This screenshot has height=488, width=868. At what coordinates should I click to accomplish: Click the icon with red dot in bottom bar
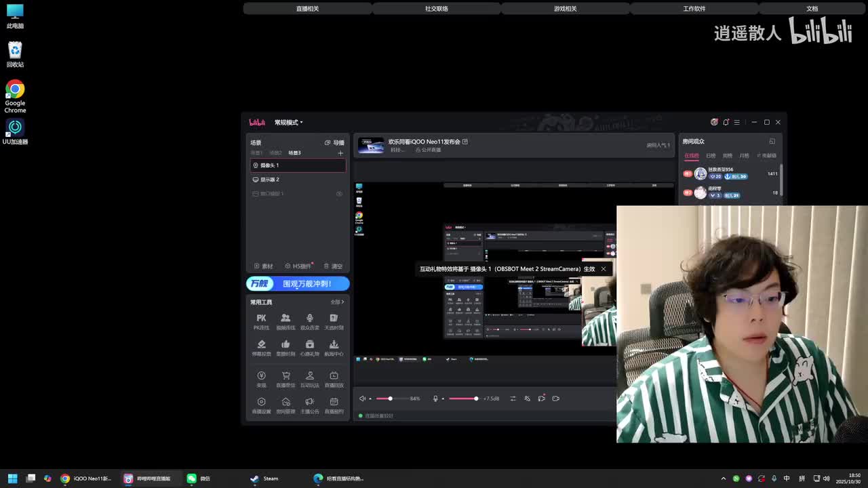(x=541, y=399)
